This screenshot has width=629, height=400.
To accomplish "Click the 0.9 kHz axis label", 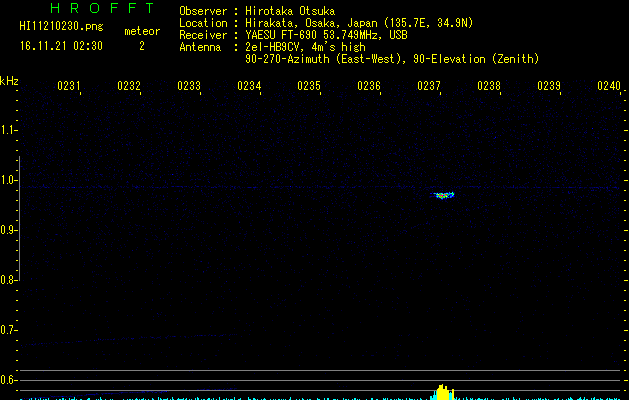I will [7, 230].
